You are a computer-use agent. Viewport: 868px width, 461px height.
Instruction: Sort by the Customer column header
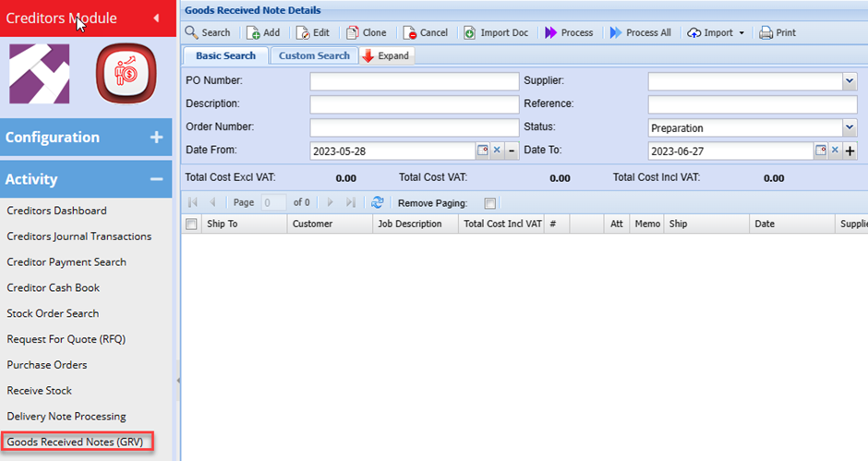click(x=330, y=224)
